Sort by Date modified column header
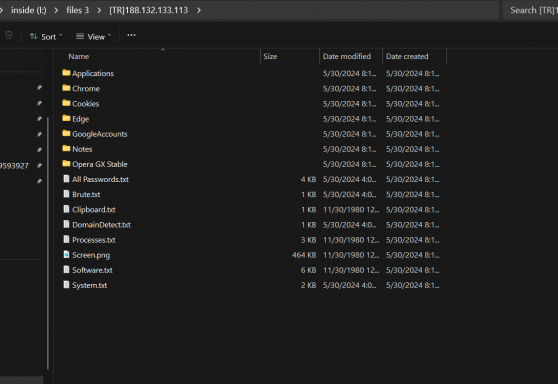 (x=347, y=57)
